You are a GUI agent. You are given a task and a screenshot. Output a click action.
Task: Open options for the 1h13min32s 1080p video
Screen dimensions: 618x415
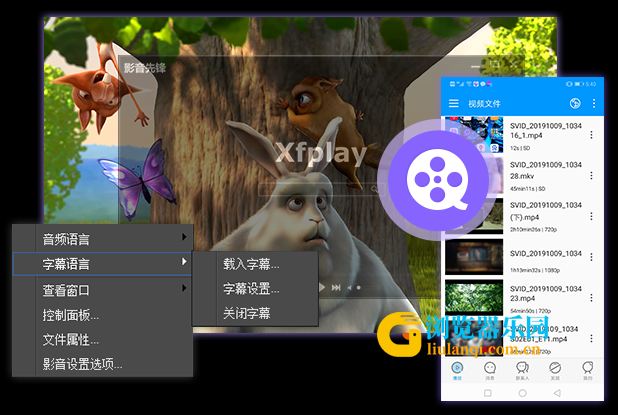click(x=591, y=257)
